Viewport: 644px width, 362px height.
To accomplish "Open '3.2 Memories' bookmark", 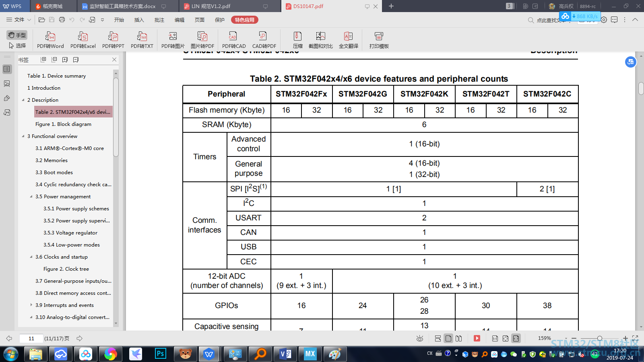I will pos(52,160).
